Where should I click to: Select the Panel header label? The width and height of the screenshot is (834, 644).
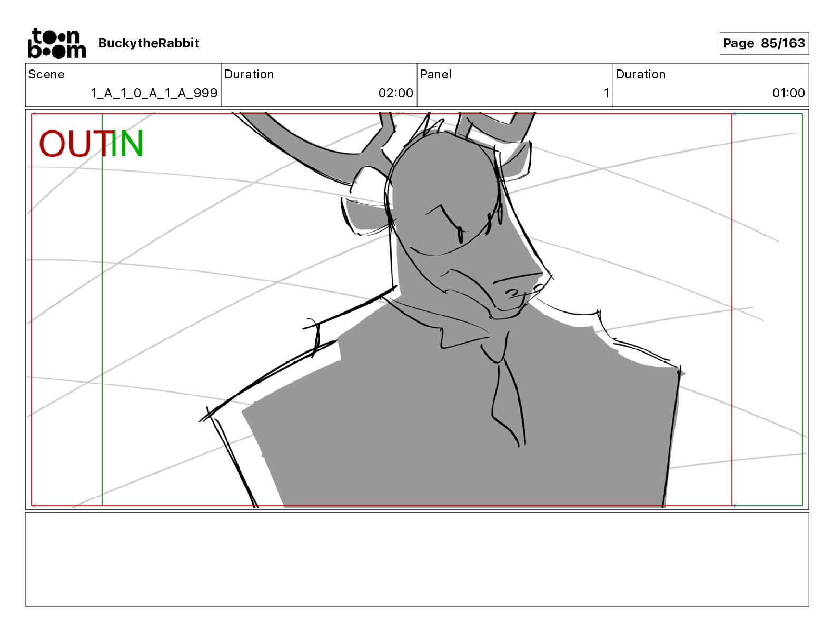click(x=436, y=74)
